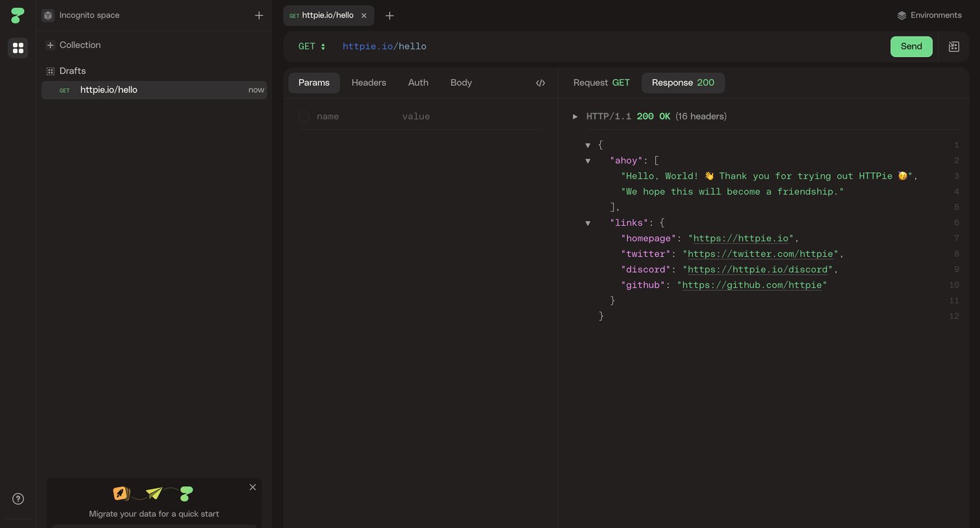Viewport: 980px width, 528px height.
Task: Show the Request GET tab
Action: [601, 83]
